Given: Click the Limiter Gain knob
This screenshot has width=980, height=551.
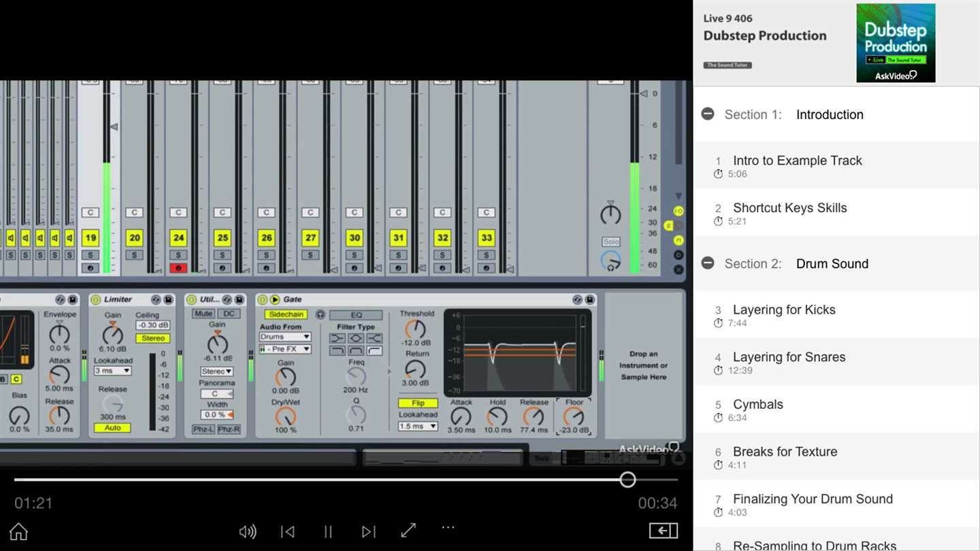Looking at the screenshot, I should (112, 334).
